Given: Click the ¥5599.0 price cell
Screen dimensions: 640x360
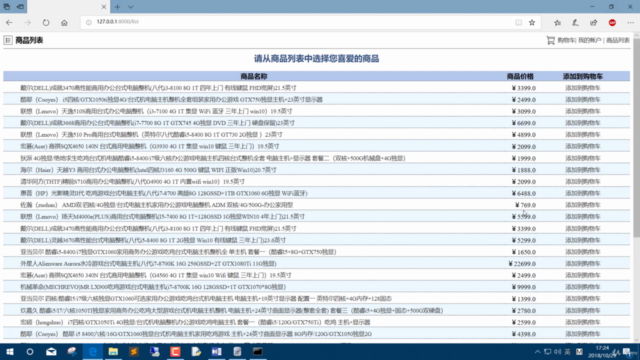Looking at the screenshot, I should [x=524, y=217].
